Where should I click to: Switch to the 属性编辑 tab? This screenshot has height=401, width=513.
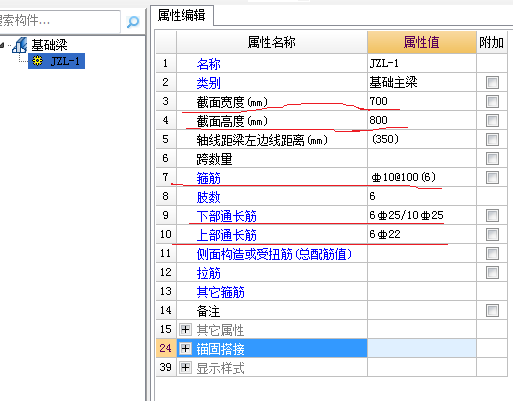182,15
